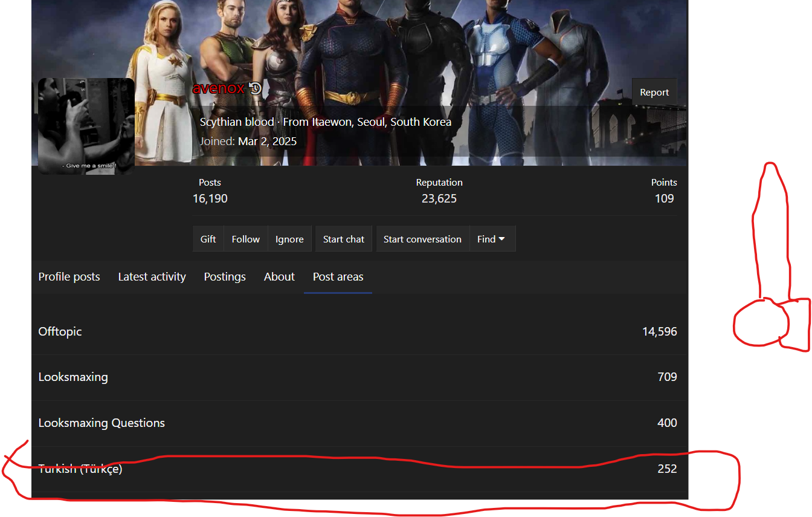Select the Postings tab
This screenshot has width=812, height=517.
pos(225,277)
